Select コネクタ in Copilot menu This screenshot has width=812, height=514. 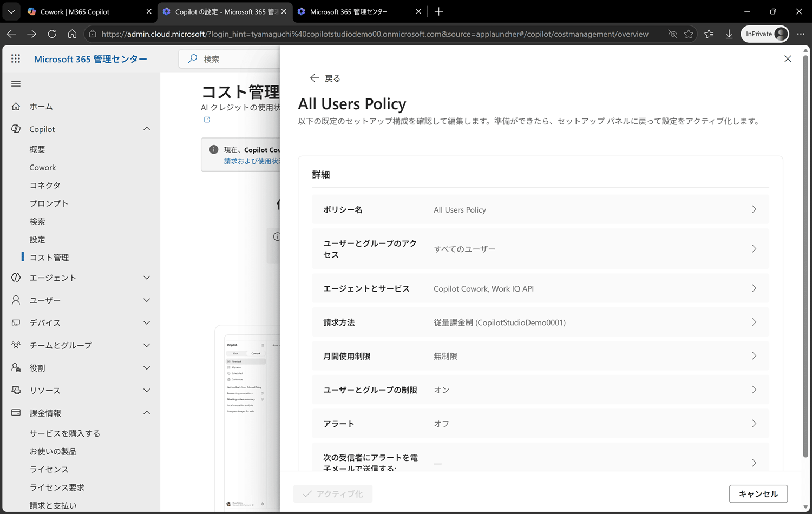coord(45,186)
